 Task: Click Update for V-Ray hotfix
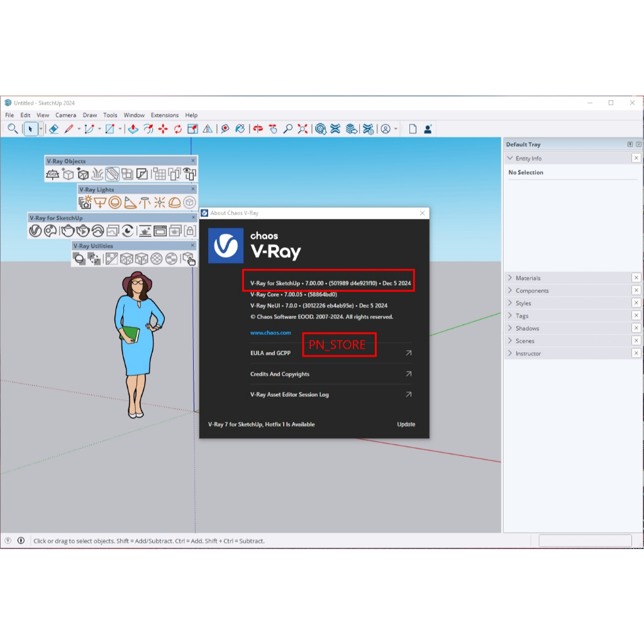(x=406, y=425)
